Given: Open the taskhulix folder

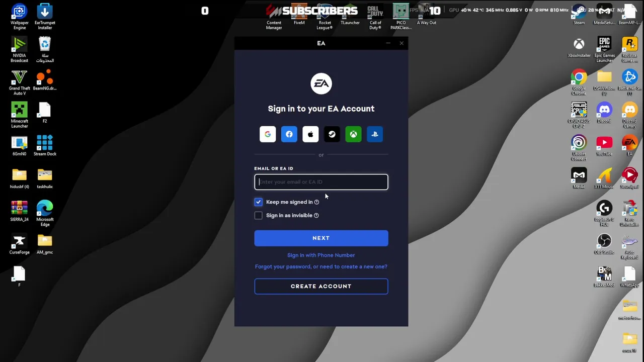Looking at the screenshot, I should click(45, 178).
